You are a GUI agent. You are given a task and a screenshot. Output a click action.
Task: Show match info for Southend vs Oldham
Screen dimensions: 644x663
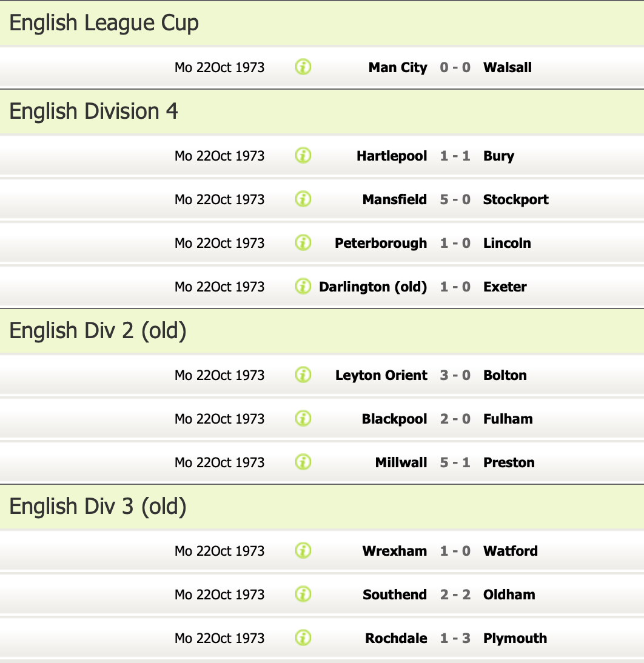[x=303, y=595]
